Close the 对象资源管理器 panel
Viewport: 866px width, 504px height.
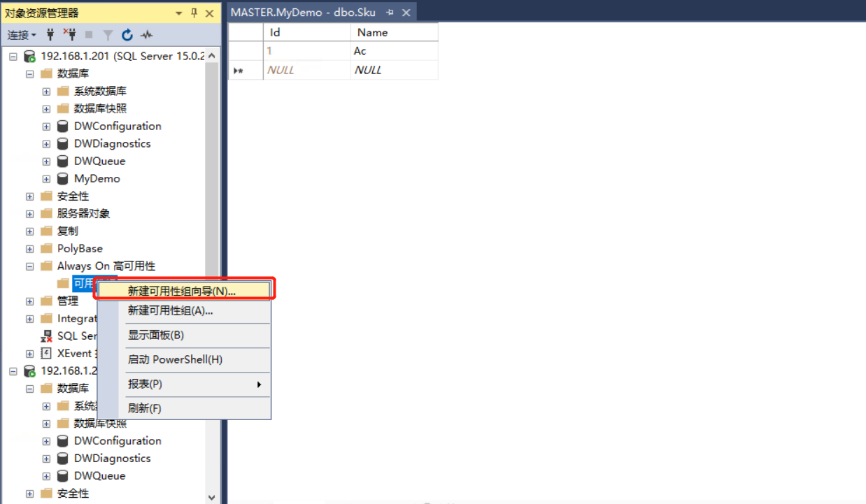click(209, 13)
